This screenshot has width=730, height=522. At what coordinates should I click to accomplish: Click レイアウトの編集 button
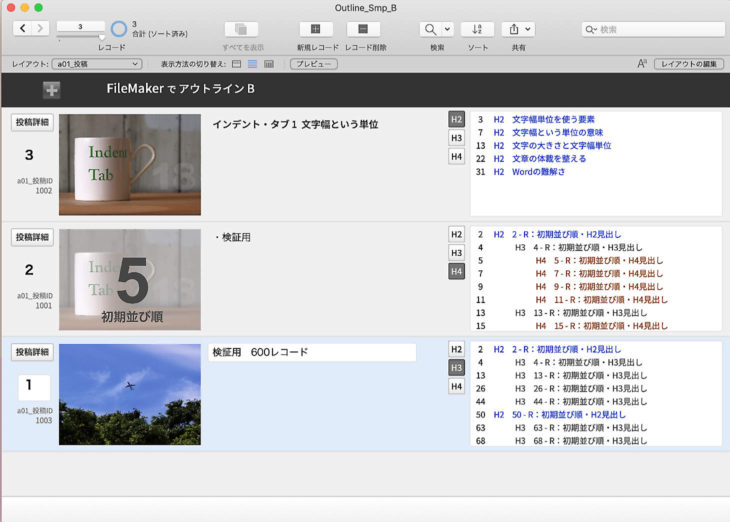coord(689,64)
